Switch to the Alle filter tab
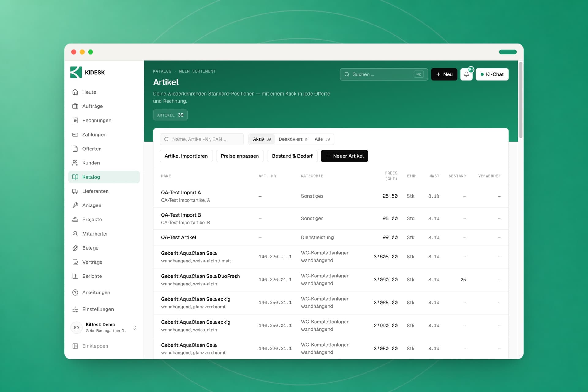This screenshot has width=588, height=392. coord(322,139)
